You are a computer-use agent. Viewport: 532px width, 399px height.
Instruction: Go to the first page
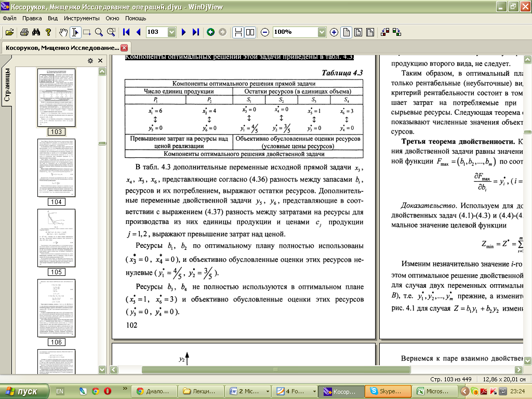126,32
